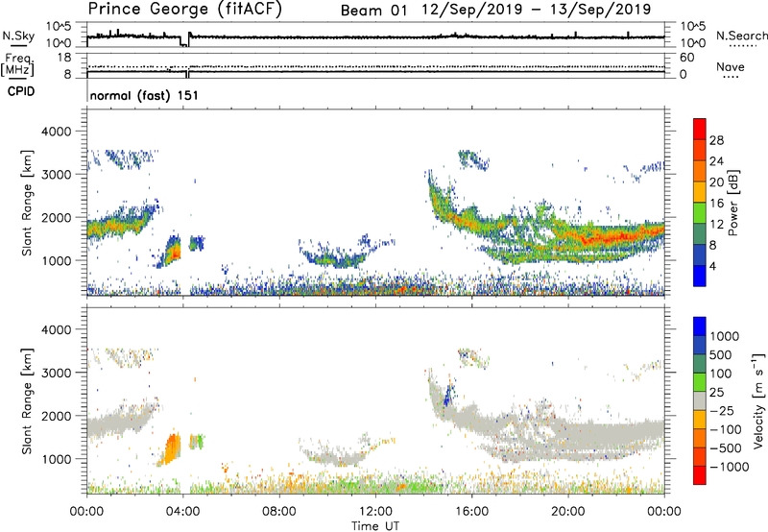Click the '-1000' tick on the velocity color bar
This screenshot has width=768, height=532.
pyautogui.click(x=730, y=467)
